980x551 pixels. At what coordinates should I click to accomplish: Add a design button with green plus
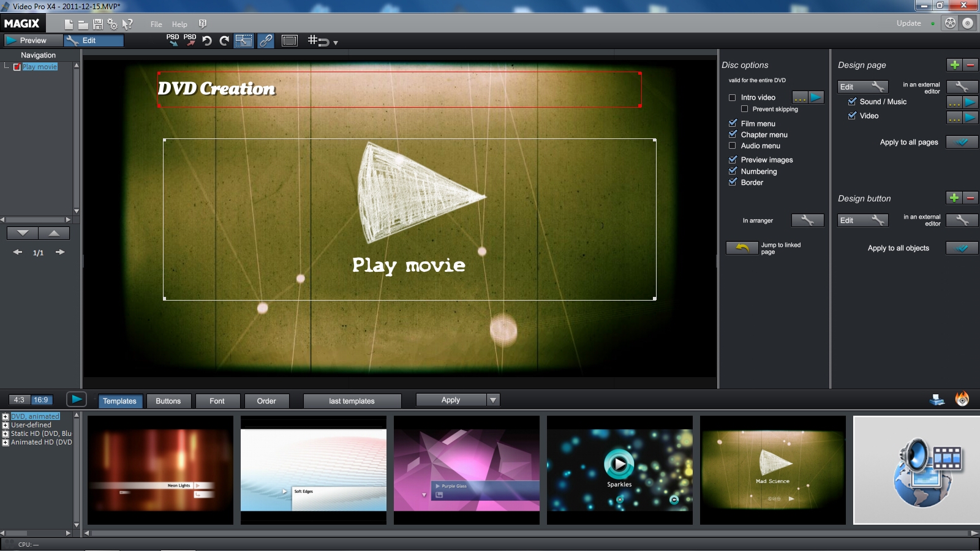click(x=954, y=198)
